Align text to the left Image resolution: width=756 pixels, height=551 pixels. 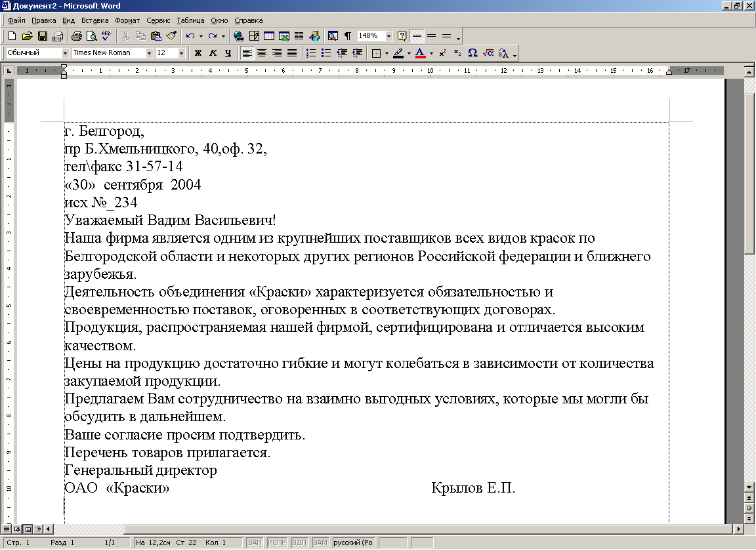(247, 53)
